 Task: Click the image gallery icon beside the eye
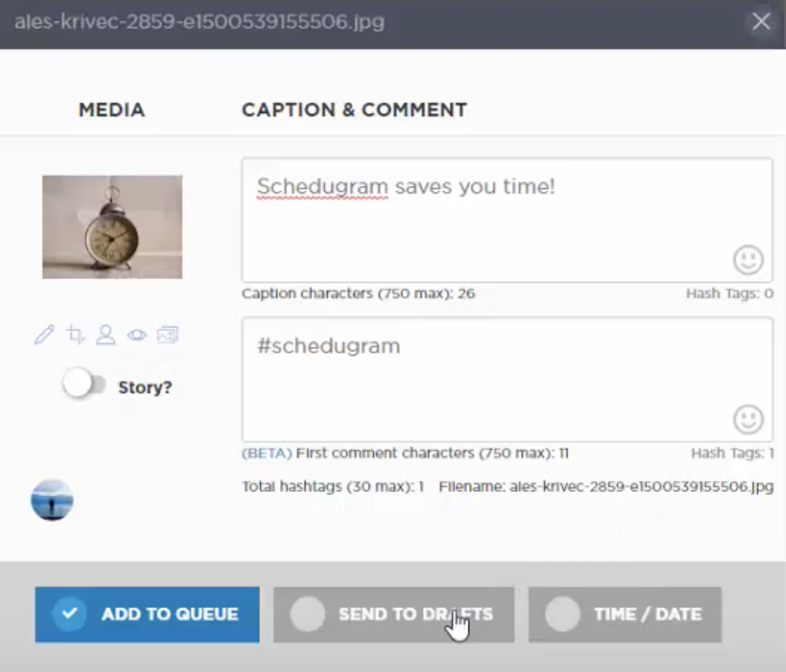[x=167, y=335]
